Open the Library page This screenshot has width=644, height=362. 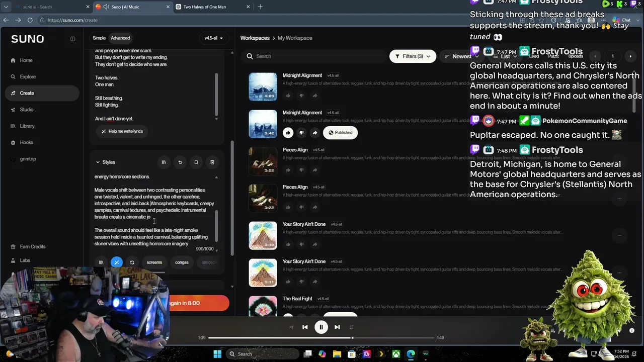[27, 126]
